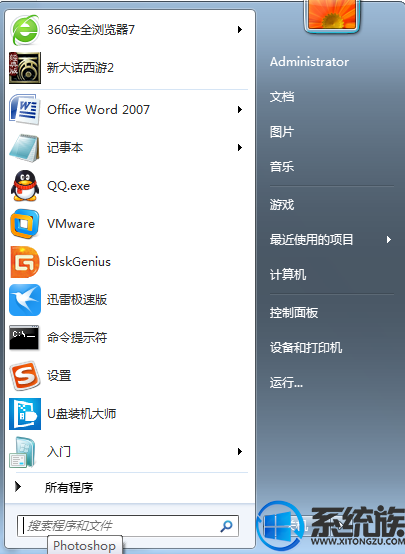
Task: Launch the QQ penguin icon
Action: click(x=25, y=186)
